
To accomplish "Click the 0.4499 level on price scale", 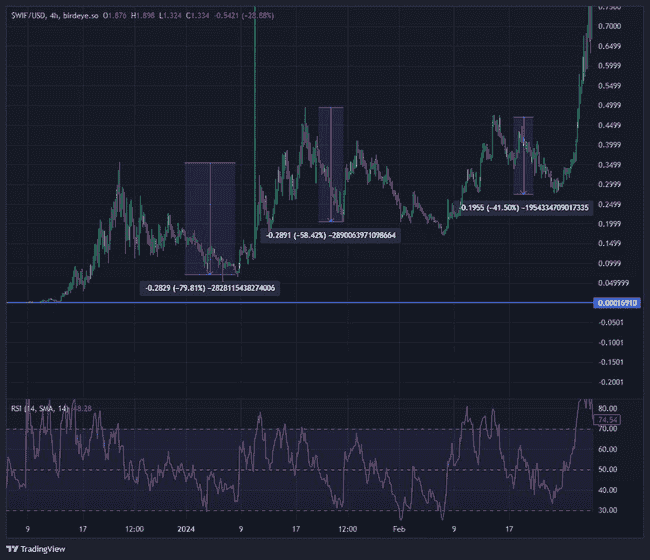I will [x=608, y=125].
